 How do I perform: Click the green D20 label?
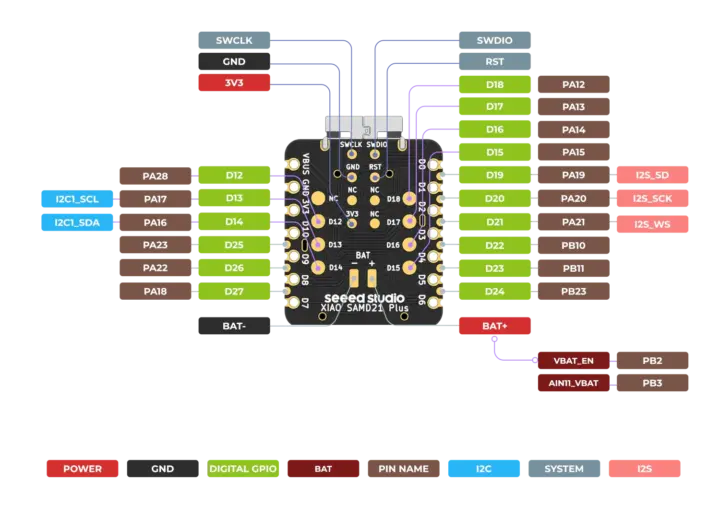[x=495, y=198]
